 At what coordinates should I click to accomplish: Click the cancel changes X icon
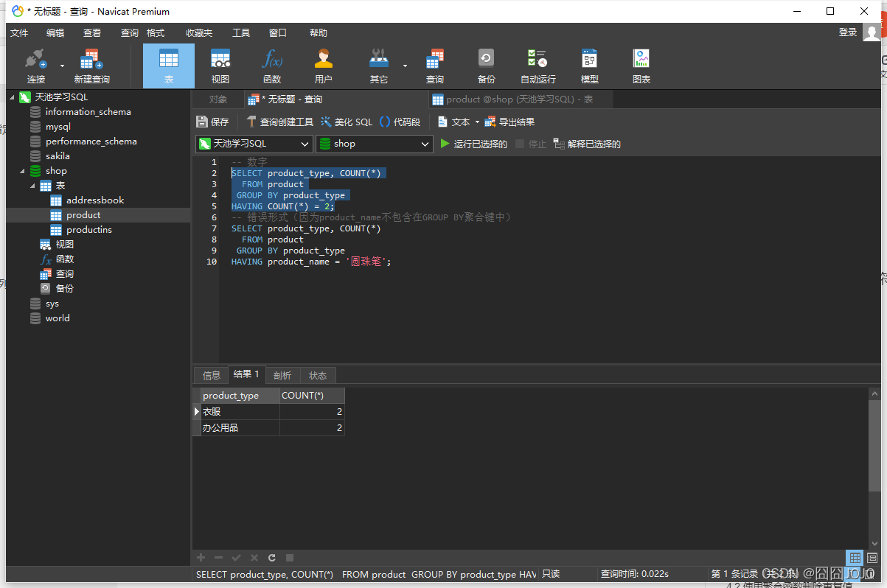click(254, 558)
